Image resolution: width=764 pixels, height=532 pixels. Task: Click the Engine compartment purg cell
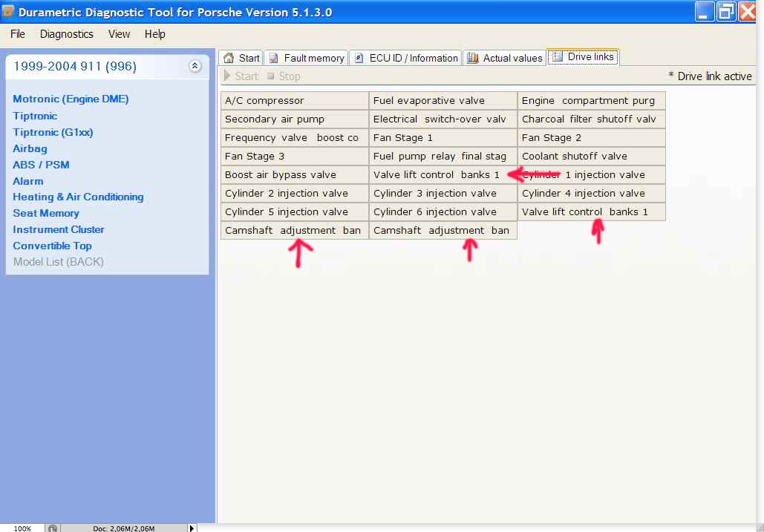[592, 101]
